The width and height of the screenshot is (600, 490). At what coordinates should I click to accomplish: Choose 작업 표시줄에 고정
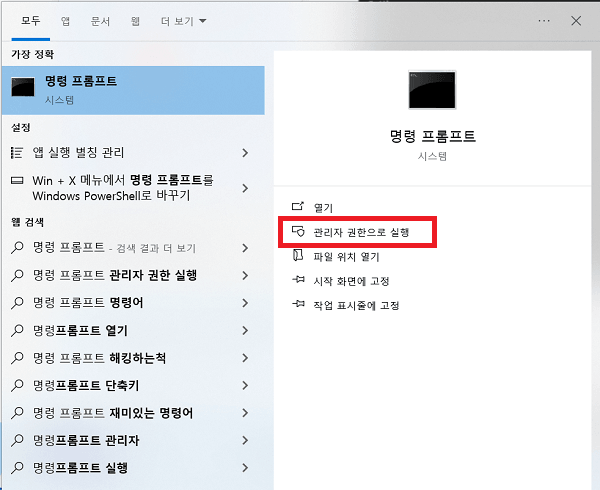pyautogui.click(x=356, y=306)
